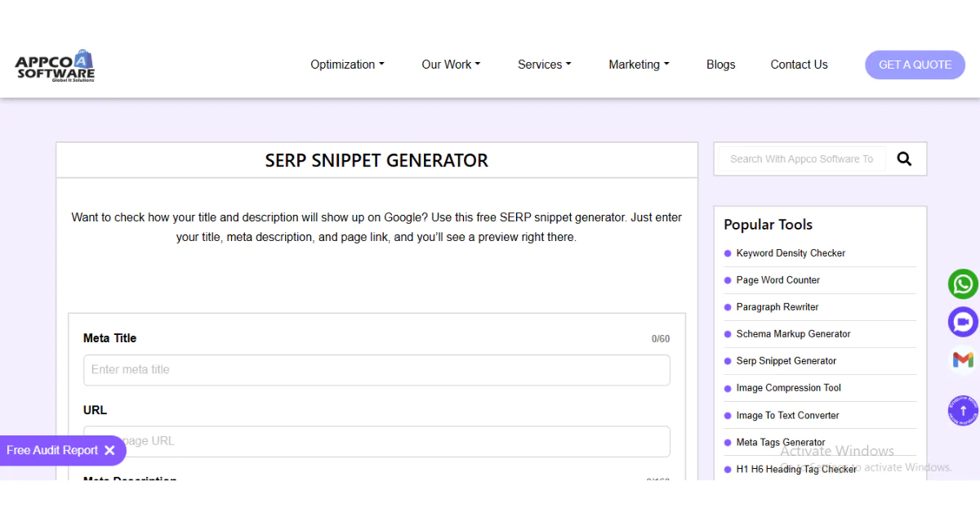
Task: Expand the Marketing menu
Action: [639, 65]
